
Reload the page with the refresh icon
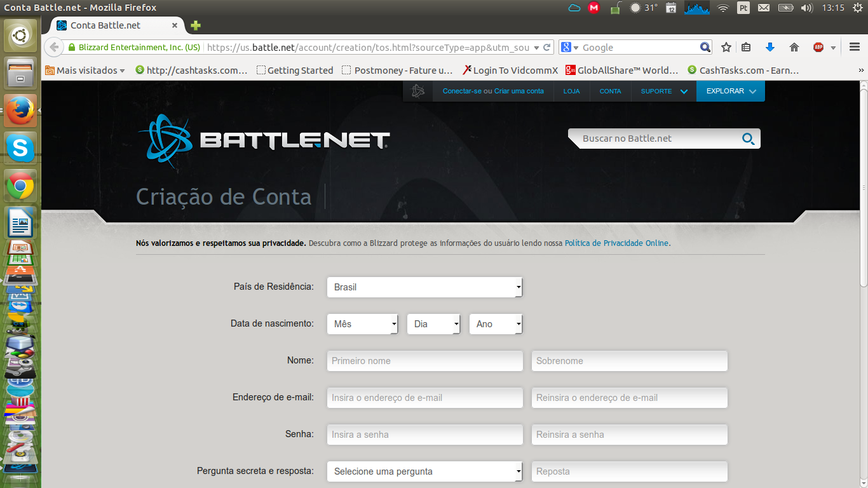(546, 48)
